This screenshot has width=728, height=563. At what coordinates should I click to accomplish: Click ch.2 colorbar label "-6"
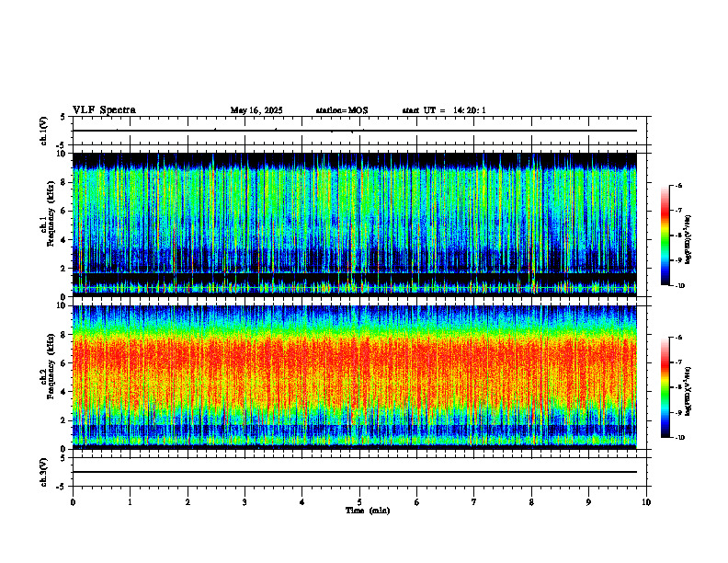click(x=678, y=338)
